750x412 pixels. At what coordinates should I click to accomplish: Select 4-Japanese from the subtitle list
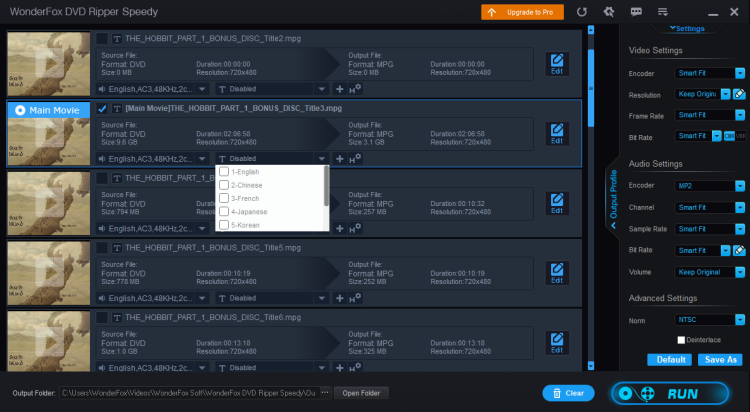(x=224, y=211)
